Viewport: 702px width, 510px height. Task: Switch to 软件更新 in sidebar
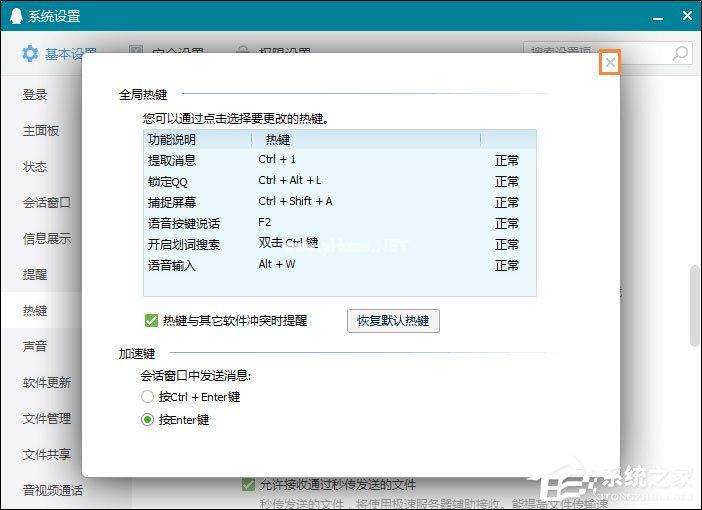(x=47, y=383)
